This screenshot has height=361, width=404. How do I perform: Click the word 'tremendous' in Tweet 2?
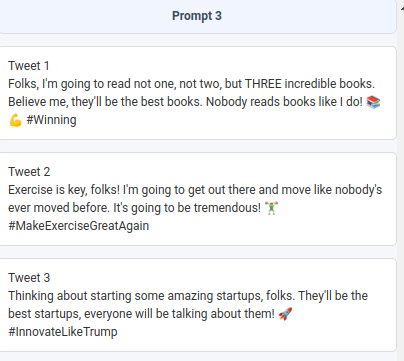225,208
